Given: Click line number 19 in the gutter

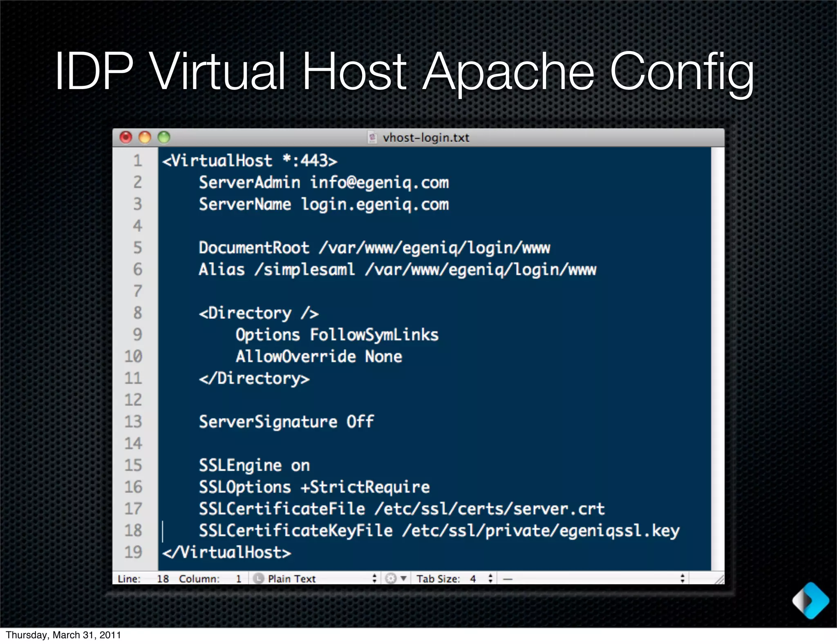Looking at the screenshot, I should click(133, 552).
